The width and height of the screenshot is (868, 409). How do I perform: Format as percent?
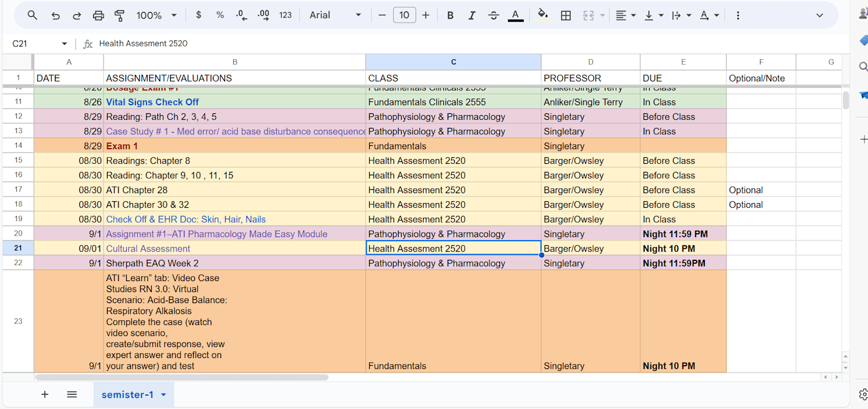coord(220,16)
